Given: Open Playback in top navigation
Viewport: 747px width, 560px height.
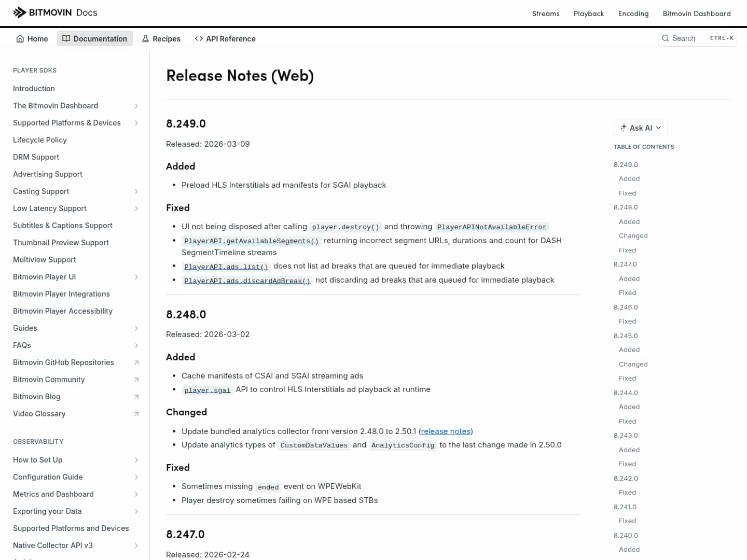Looking at the screenshot, I should (x=589, y=13).
